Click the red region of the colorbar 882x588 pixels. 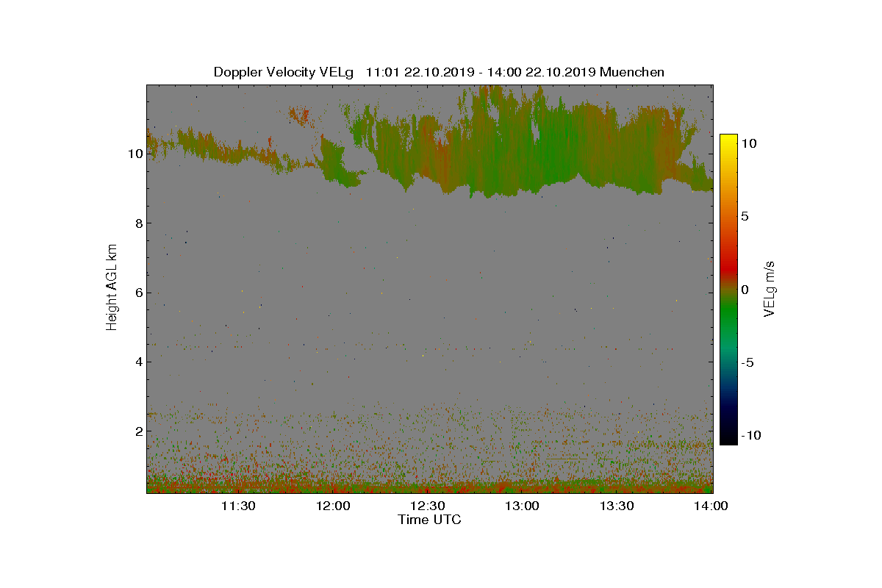click(x=728, y=265)
